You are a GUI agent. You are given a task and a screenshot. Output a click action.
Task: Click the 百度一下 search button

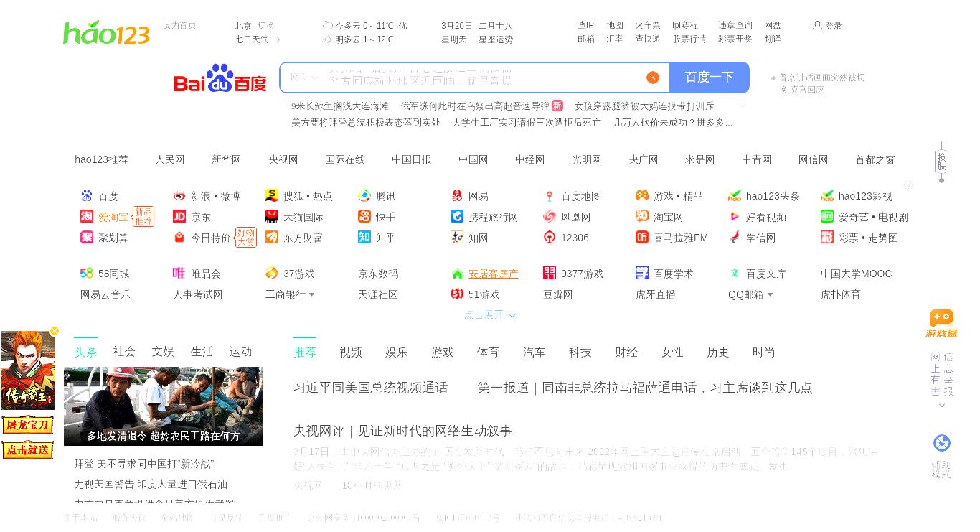[x=710, y=78]
